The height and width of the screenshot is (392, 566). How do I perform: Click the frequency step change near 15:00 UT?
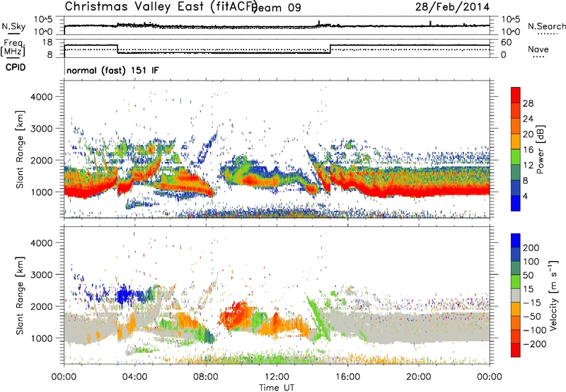coord(330,49)
